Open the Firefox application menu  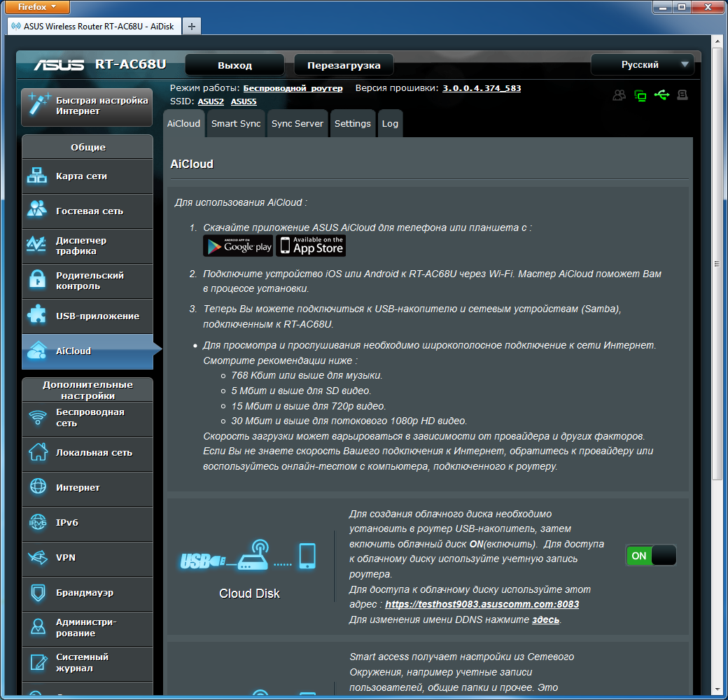pyautogui.click(x=36, y=6)
